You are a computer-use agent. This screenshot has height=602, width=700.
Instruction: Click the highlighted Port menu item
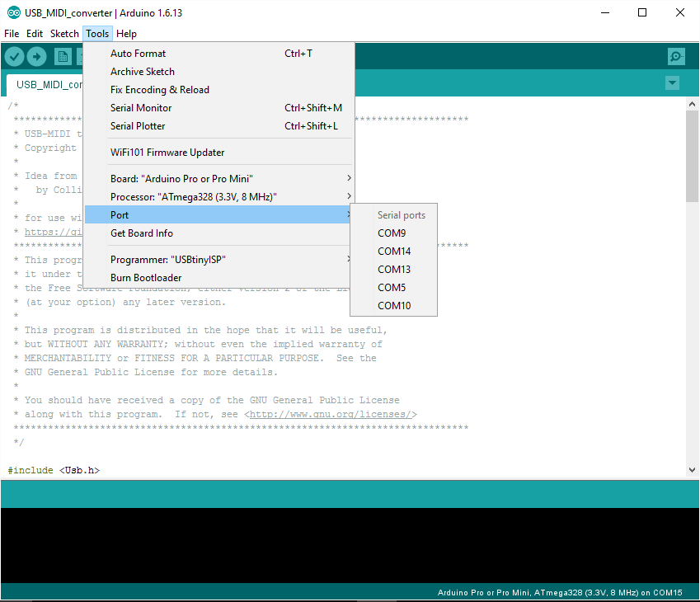218,214
